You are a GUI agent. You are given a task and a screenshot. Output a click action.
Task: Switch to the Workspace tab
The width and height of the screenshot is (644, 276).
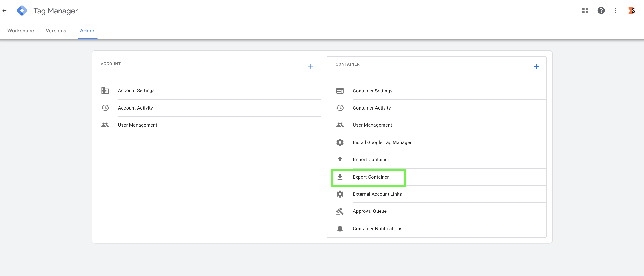click(x=21, y=31)
